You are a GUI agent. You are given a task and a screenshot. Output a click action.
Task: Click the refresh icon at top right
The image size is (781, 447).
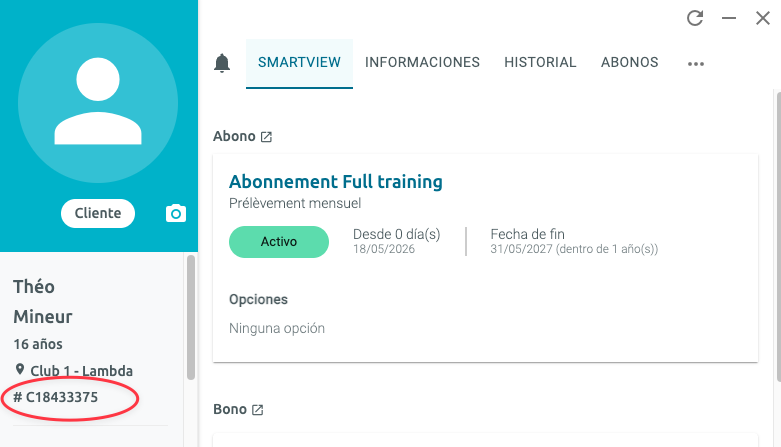pyautogui.click(x=695, y=18)
